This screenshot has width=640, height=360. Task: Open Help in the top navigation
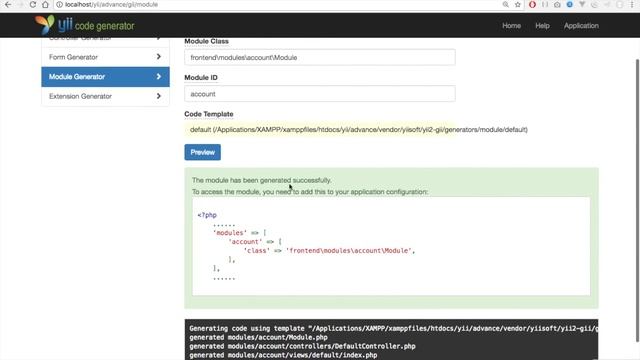click(x=542, y=25)
